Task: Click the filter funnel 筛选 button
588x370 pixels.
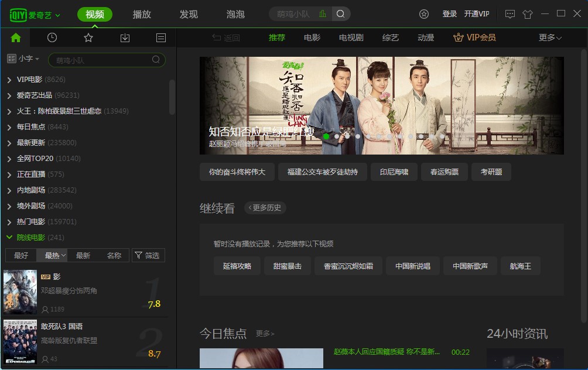Action: point(149,255)
